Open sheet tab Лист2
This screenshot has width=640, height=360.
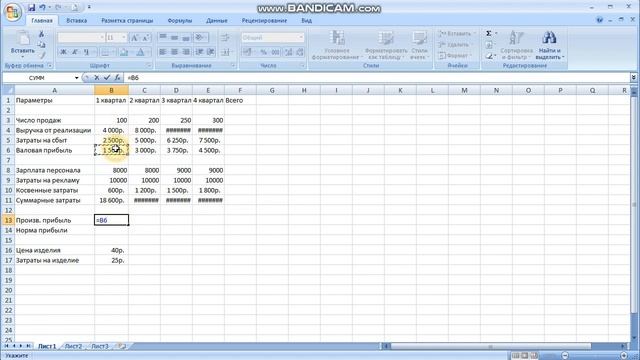pos(73,346)
